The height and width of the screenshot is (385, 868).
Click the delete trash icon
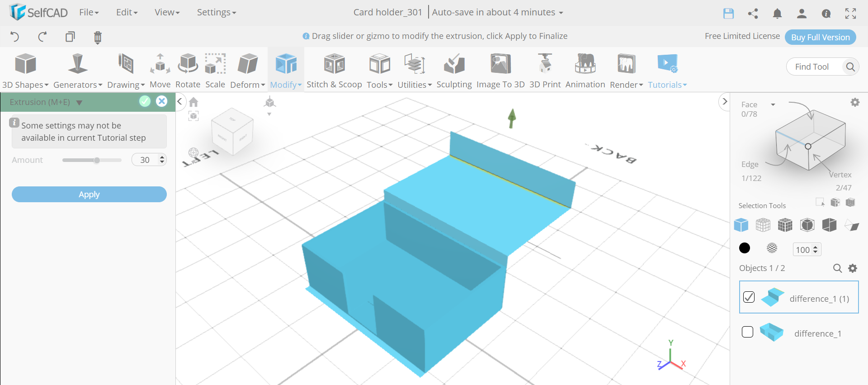(x=98, y=37)
